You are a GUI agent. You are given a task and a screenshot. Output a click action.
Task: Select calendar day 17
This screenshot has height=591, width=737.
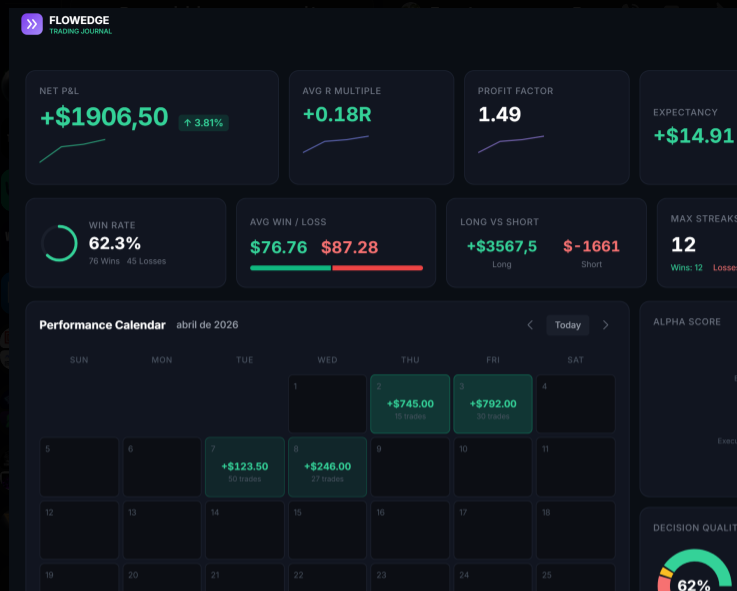(x=493, y=530)
